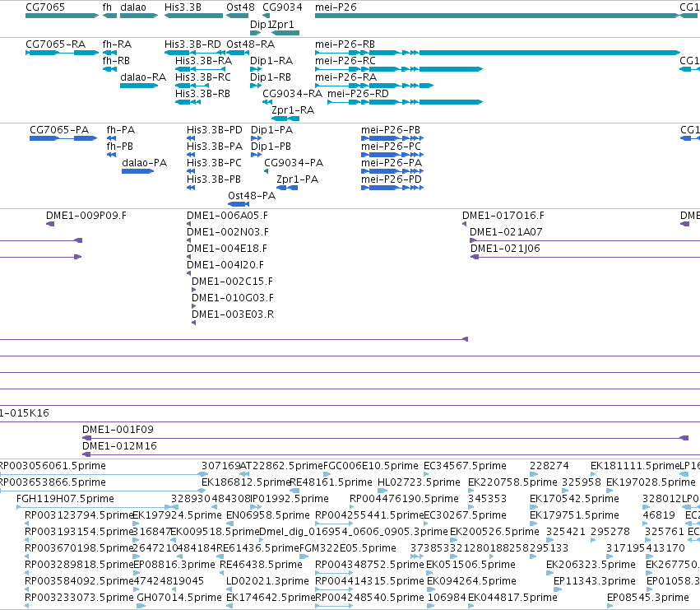Select the DME1-002C15.F clone label

coord(232,282)
